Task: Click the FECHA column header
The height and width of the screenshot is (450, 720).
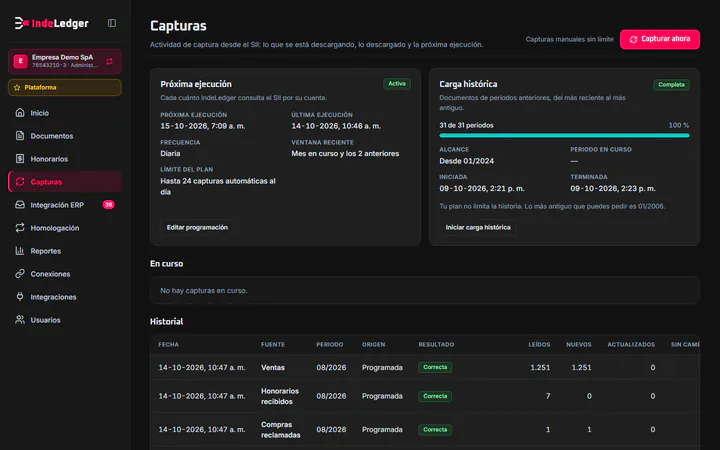Action: click(x=169, y=344)
